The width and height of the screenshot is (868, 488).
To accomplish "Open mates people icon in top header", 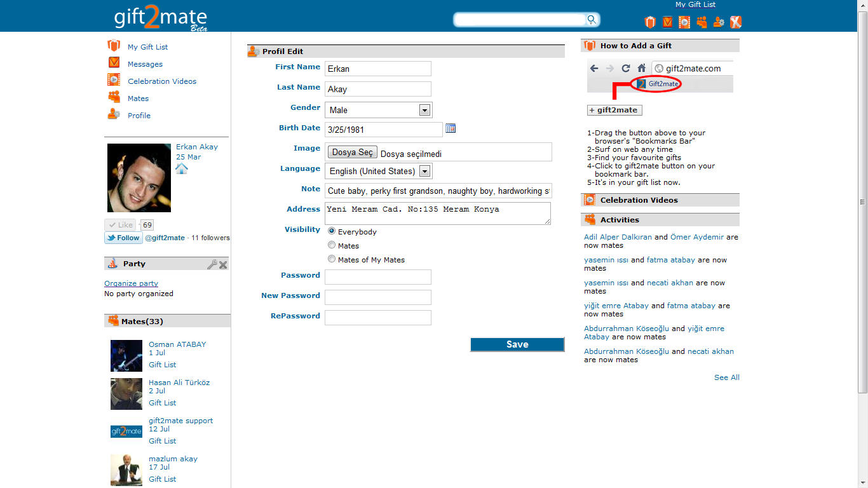I will (702, 22).
